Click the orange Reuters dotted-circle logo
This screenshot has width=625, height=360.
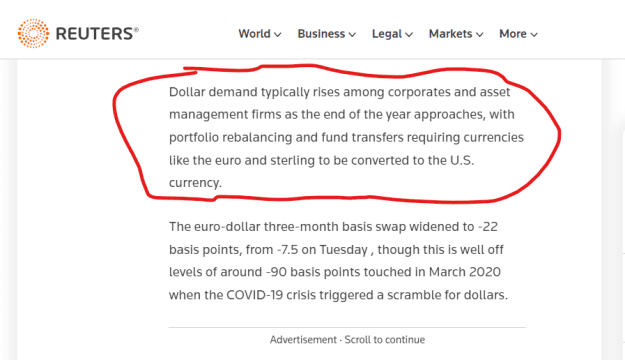tap(33, 33)
